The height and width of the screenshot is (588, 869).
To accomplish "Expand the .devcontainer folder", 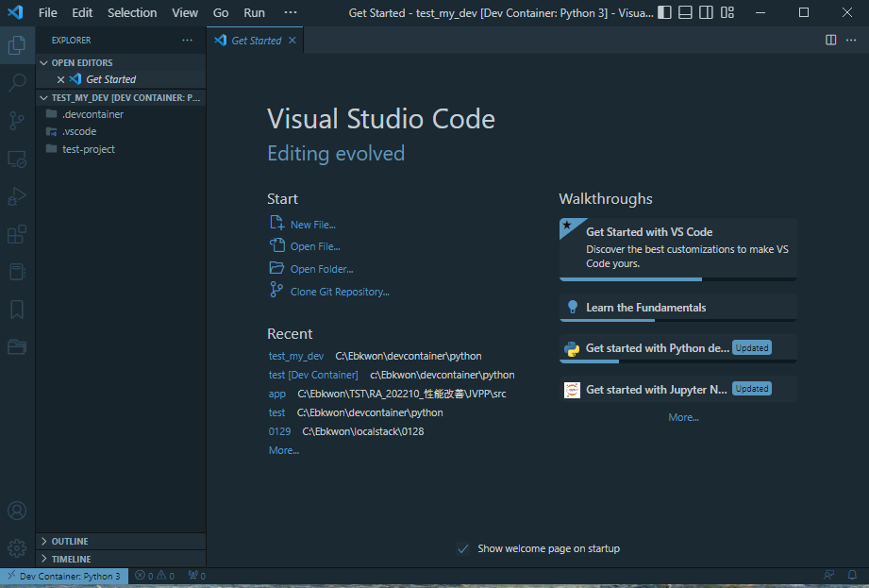I will (x=121, y=114).
